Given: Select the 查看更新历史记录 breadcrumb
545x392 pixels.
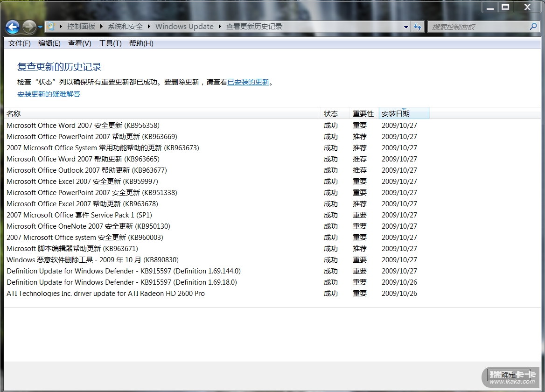Looking at the screenshot, I should 254,27.
